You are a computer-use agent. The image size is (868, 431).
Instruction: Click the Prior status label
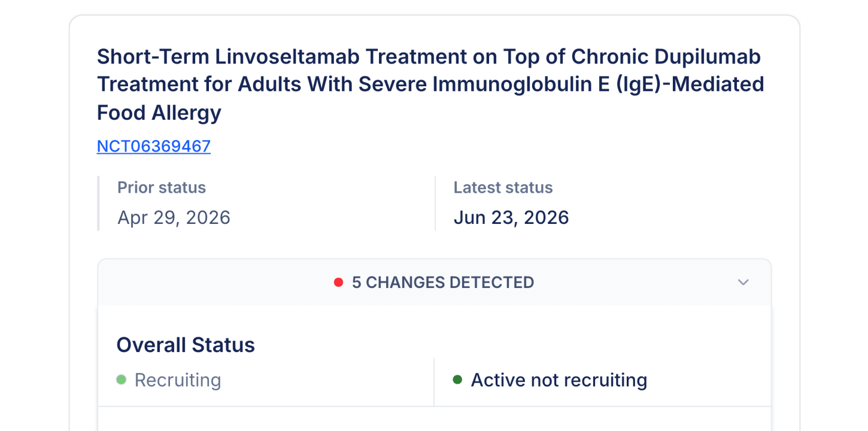[162, 187]
